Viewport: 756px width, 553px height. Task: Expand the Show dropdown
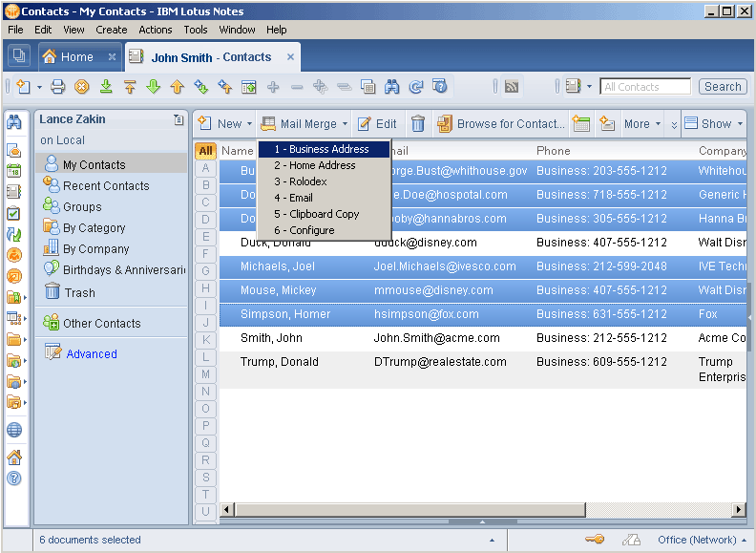tap(713, 123)
